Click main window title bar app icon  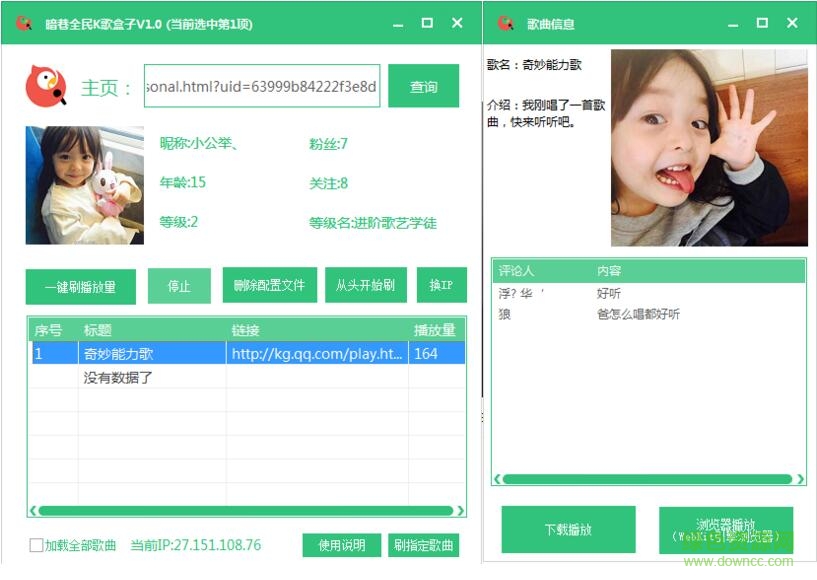24,23
